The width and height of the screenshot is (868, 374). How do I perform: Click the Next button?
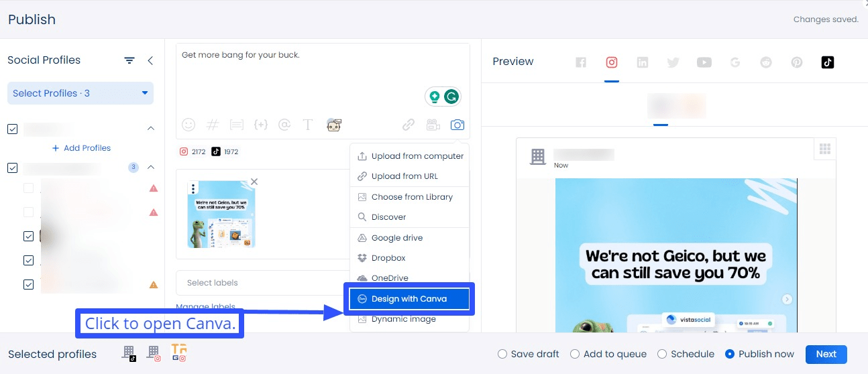pos(826,354)
